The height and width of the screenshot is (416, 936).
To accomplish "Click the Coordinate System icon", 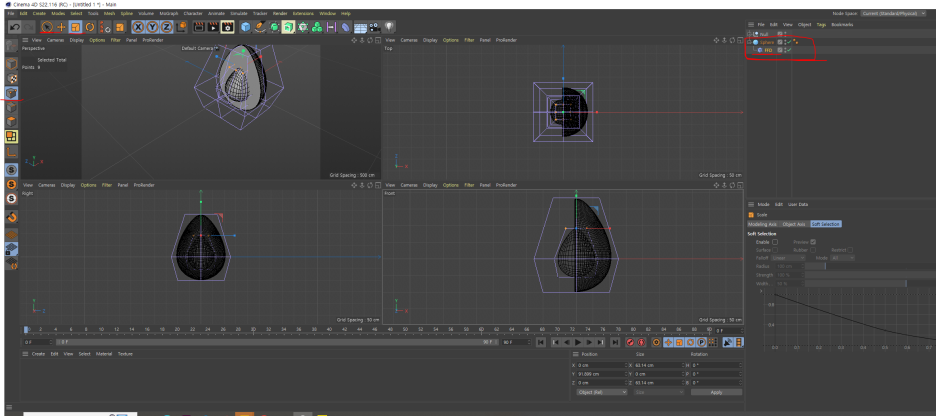I will [181, 27].
